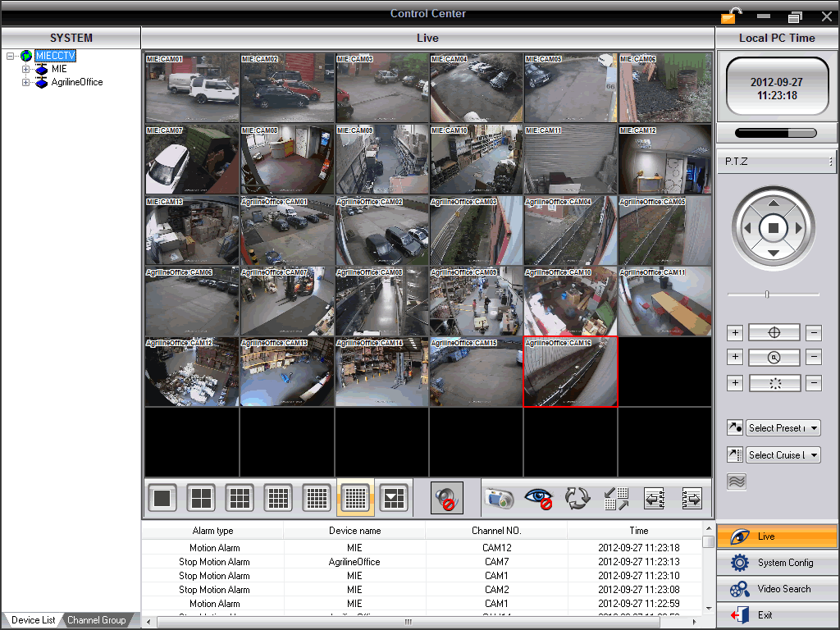Open the Select Cruise dropdown

tap(783, 455)
